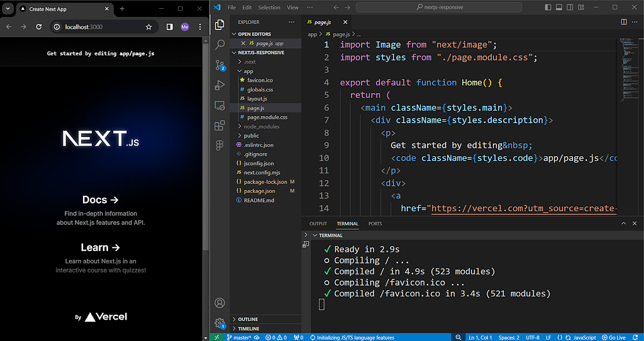Image resolution: width=644 pixels, height=341 pixels.
Task: Toggle the Panel layout icon
Action: point(559,8)
